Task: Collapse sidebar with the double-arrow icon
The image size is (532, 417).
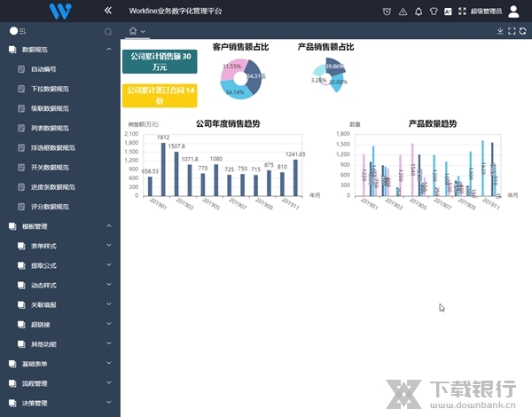Action: pyautogui.click(x=108, y=11)
